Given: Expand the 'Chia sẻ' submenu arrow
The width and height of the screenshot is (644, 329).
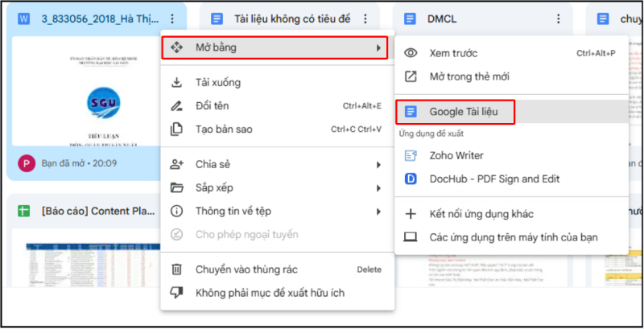Looking at the screenshot, I should (378, 165).
